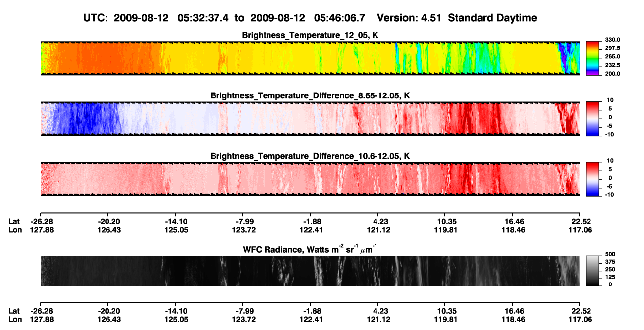This screenshot has width=644, height=330.
Task: Select the 8.65-12.05 temperature difference strip
Action: [x=310, y=118]
